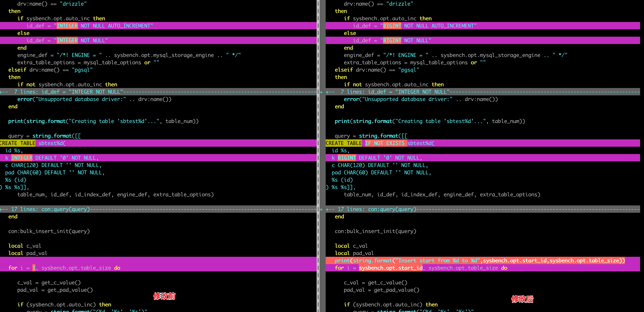Image resolution: width=644 pixels, height=312 pixels.
Task: Click highlighted BIGINT in right AUTO_INCREMENT line
Action: pos(392,26)
